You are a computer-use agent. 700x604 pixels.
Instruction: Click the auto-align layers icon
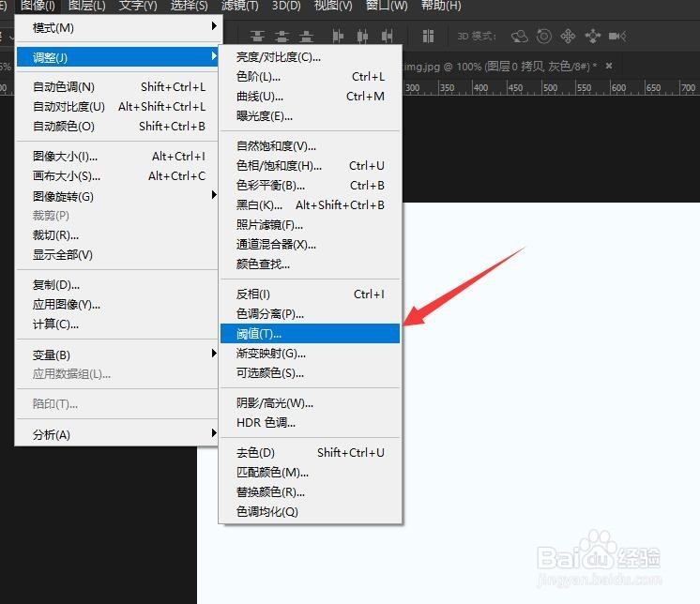pos(428,37)
